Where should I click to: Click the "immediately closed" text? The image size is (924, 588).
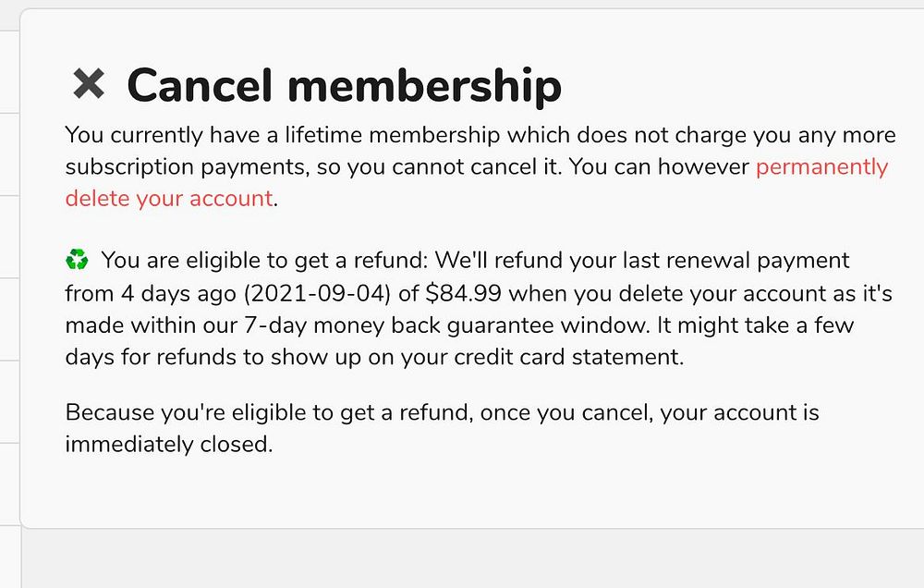tap(168, 444)
